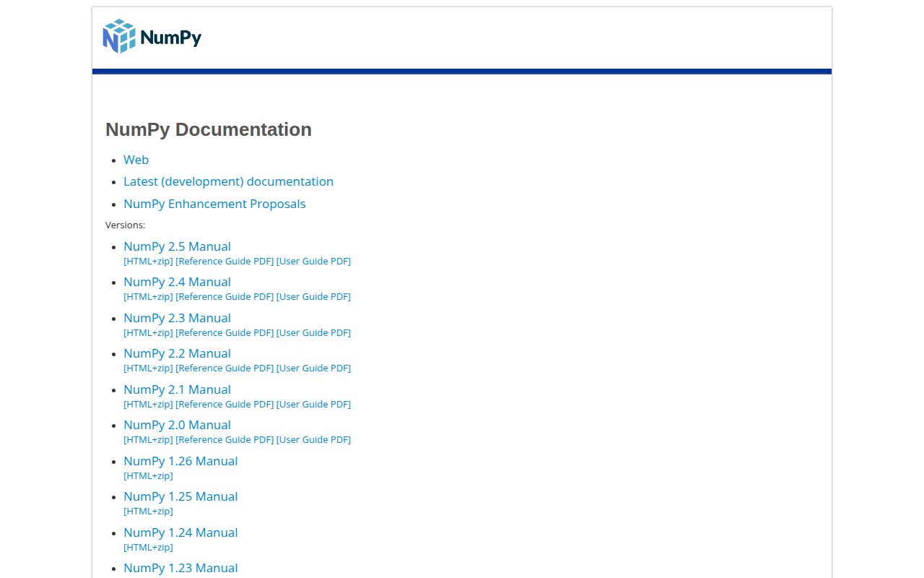The height and width of the screenshot is (578, 924).
Task: Download HTML+zip for NumPy 2.3
Action: (x=148, y=332)
